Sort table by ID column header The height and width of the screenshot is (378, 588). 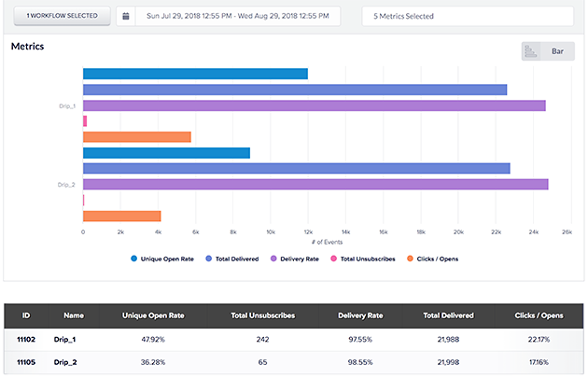point(25,315)
